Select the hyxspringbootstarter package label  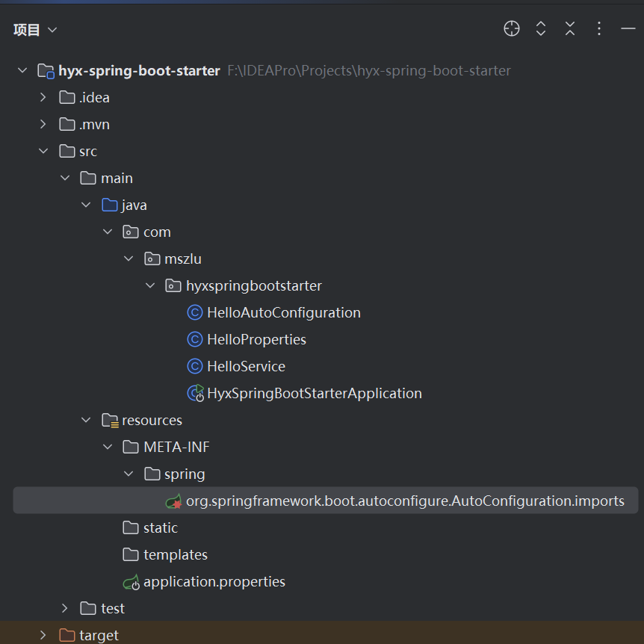click(x=254, y=286)
